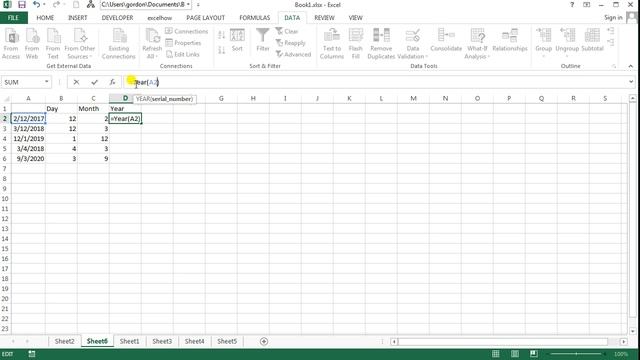Switch to Page Layout view icon
This screenshot has width=640, height=360.
[515, 354]
